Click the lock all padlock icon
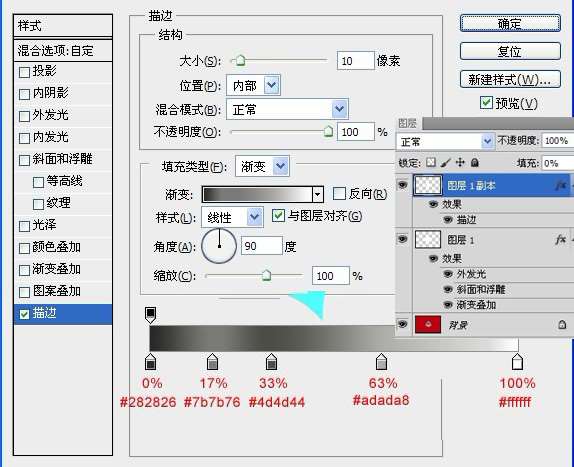This screenshot has width=574, height=467. pyautogui.click(x=475, y=162)
